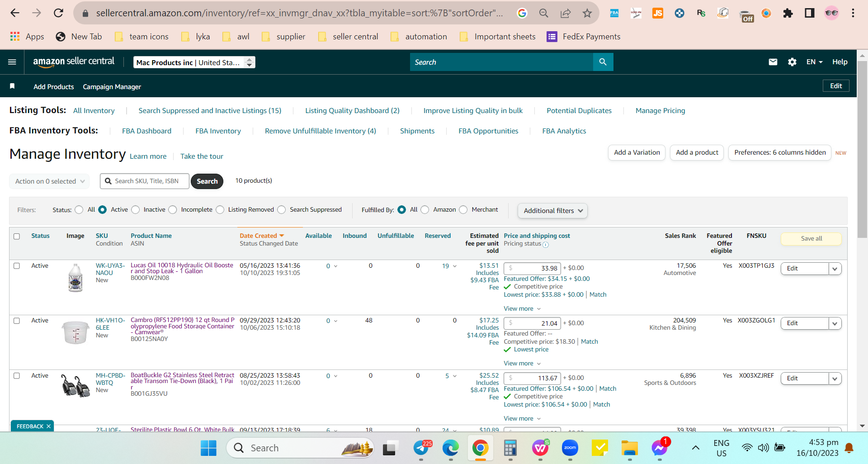Open File Explorer from the taskbar
The image size is (868, 464).
629,448
